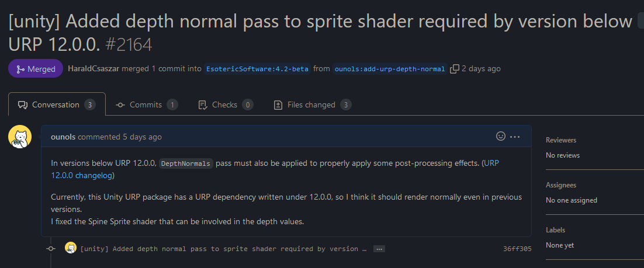Open the comment options three-dot menu
644x268 pixels.
point(515,137)
